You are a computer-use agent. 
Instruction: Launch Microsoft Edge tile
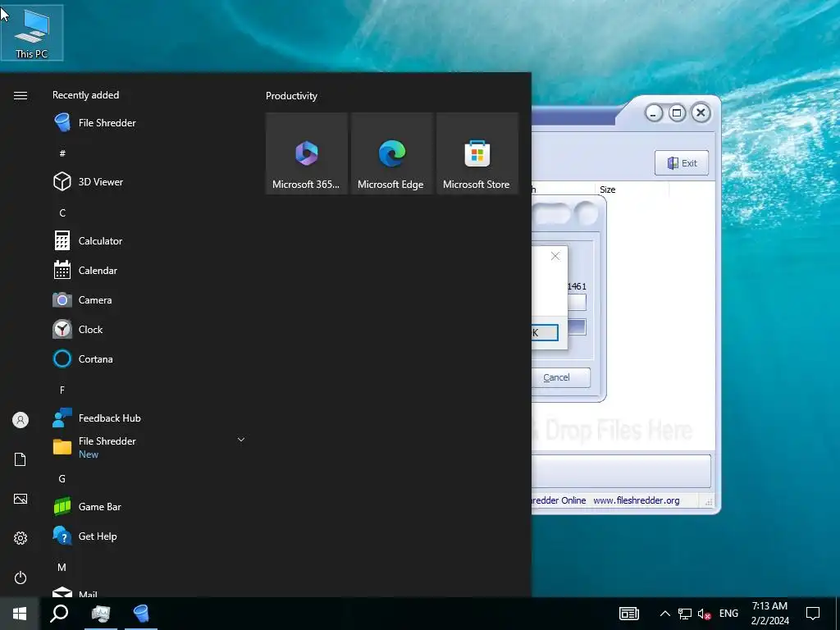pyautogui.click(x=391, y=153)
